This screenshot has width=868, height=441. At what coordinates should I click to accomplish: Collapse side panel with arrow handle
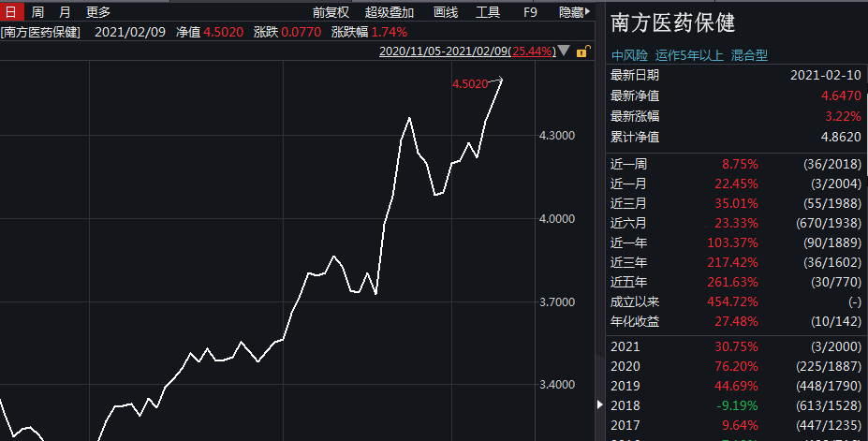(x=600, y=405)
